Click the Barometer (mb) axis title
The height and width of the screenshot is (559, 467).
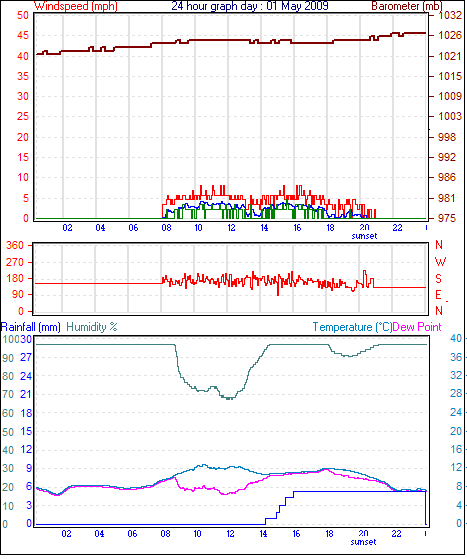coord(407,6)
